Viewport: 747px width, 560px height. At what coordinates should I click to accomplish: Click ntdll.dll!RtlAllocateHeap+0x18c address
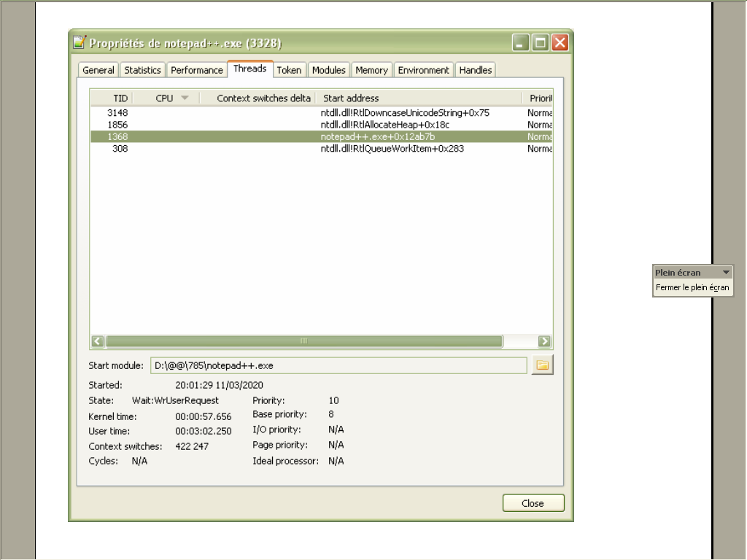tap(385, 125)
